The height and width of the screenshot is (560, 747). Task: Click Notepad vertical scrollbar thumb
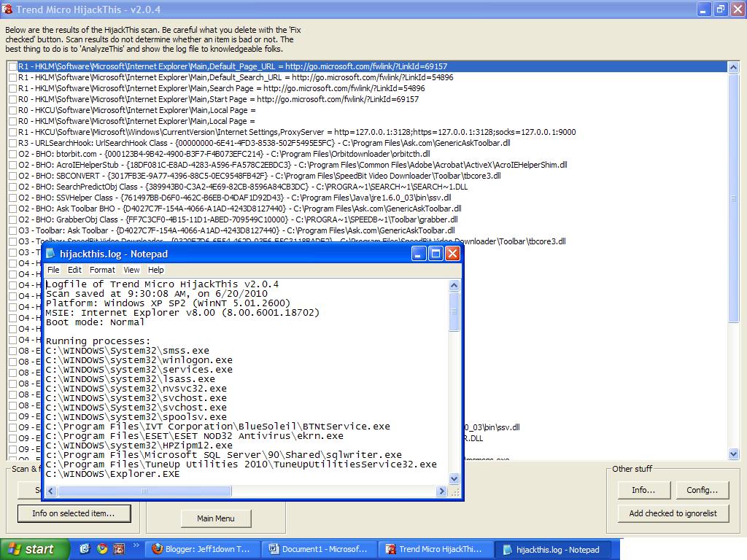pyautogui.click(x=454, y=311)
